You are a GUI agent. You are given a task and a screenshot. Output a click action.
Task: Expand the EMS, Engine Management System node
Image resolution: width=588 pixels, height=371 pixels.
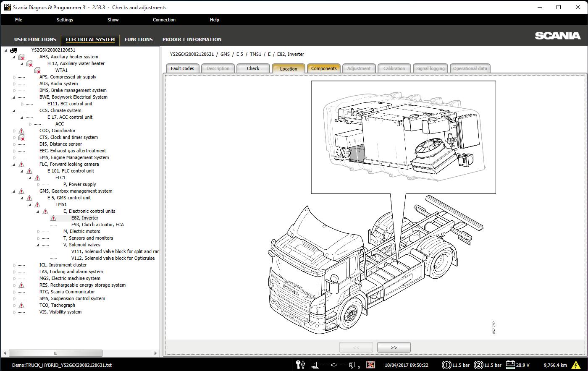[x=14, y=157]
